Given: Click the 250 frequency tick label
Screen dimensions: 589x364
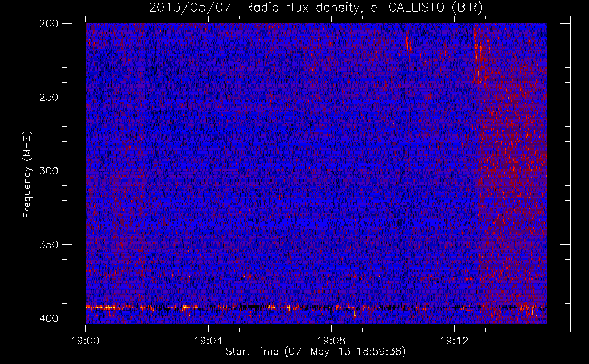Looking at the screenshot, I should point(48,97).
